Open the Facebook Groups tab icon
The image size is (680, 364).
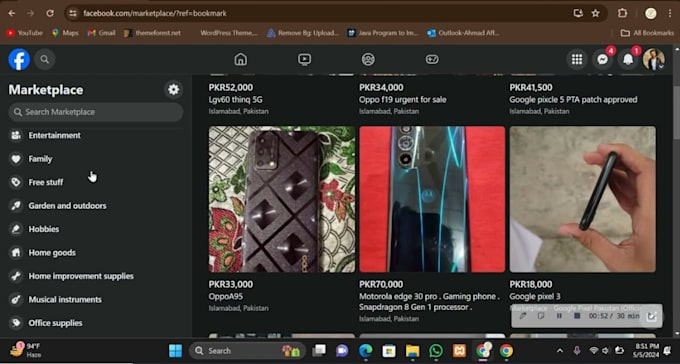[368, 59]
